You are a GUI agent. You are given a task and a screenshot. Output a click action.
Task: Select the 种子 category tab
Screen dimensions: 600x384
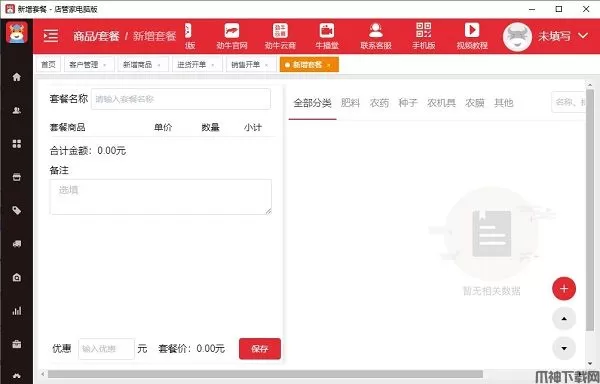(x=408, y=103)
